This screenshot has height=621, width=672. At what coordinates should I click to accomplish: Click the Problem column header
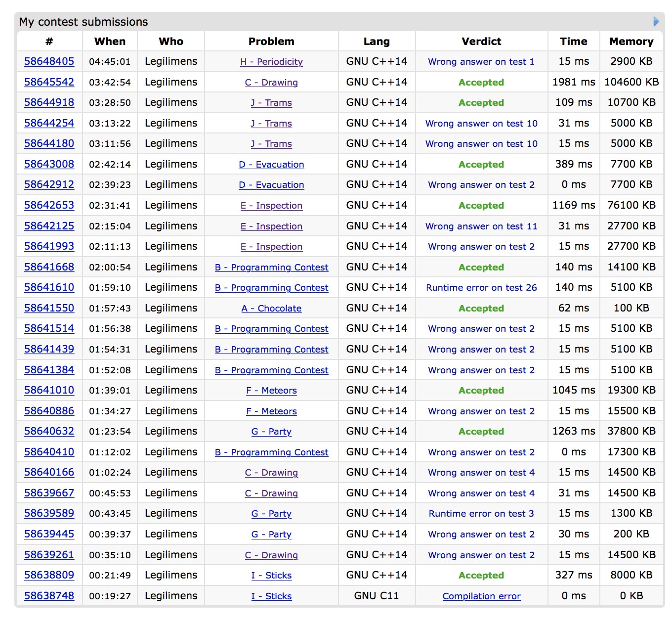coord(271,42)
